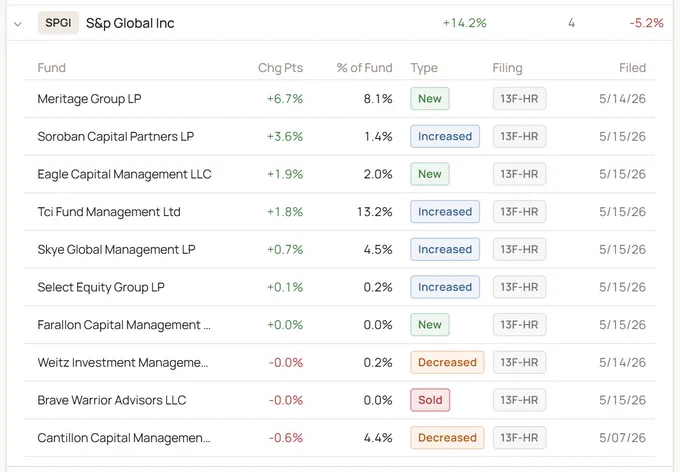The width and height of the screenshot is (680, 472).
Task: Click Decreased badge for Weitz Investment Management
Action: pyautogui.click(x=447, y=363)
